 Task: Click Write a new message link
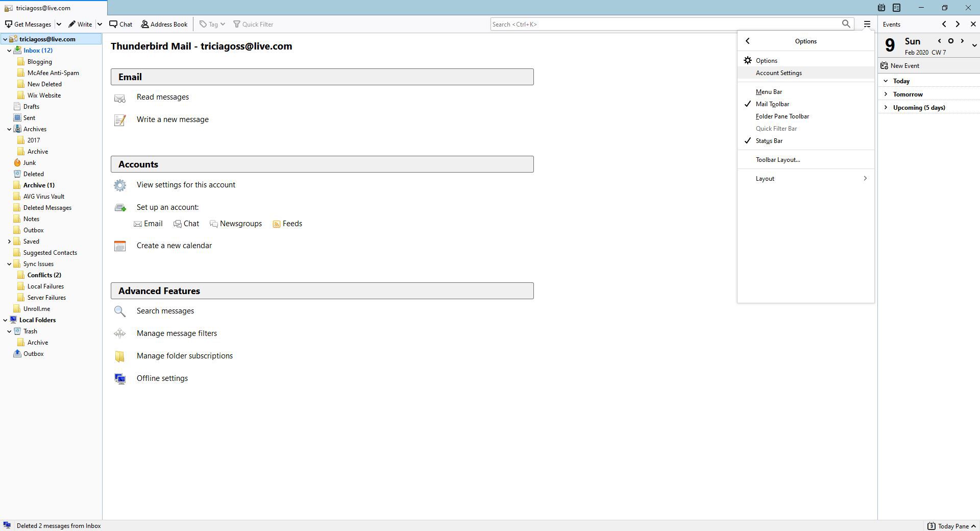(173, 119)
